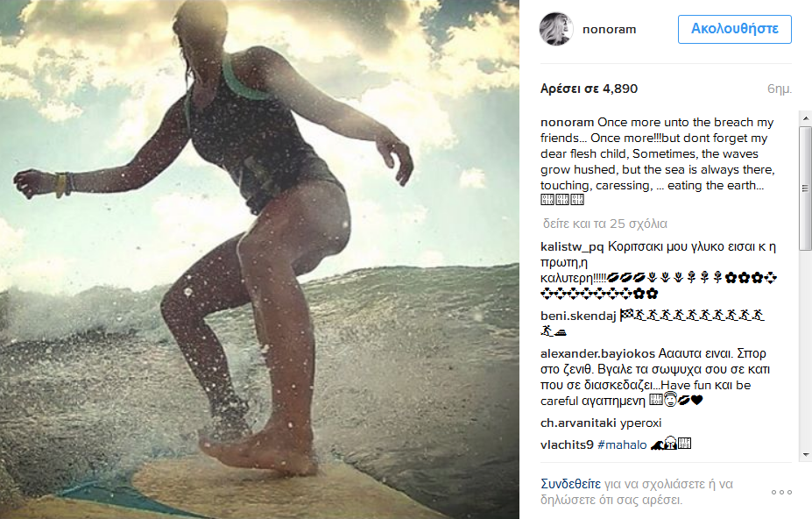
Task: Expand δείτε και τα 25 σχόλια
Action: point(604,224)
